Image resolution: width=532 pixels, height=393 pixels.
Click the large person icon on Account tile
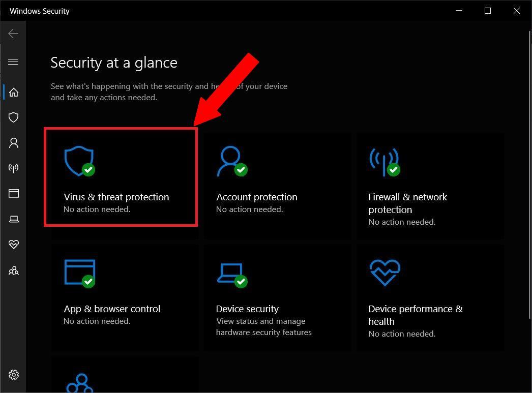[232, 161]
